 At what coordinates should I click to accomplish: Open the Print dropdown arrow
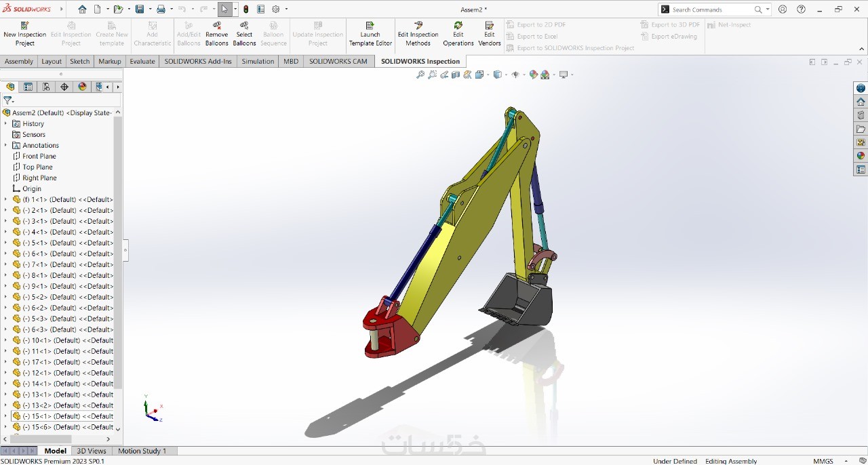171,9
